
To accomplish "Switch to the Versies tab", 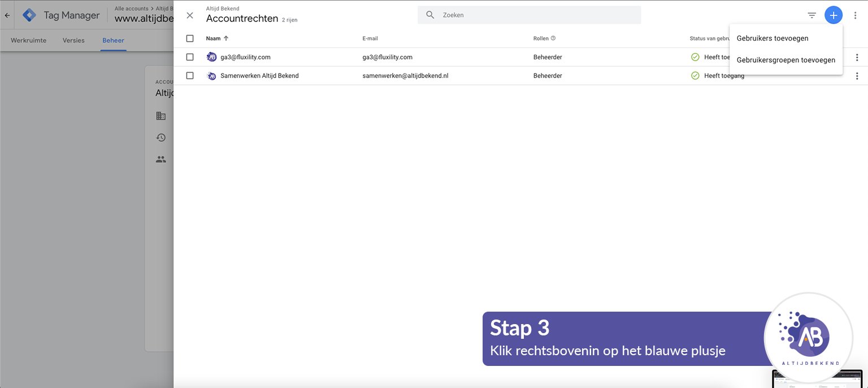I will click(x=73, y=41).
